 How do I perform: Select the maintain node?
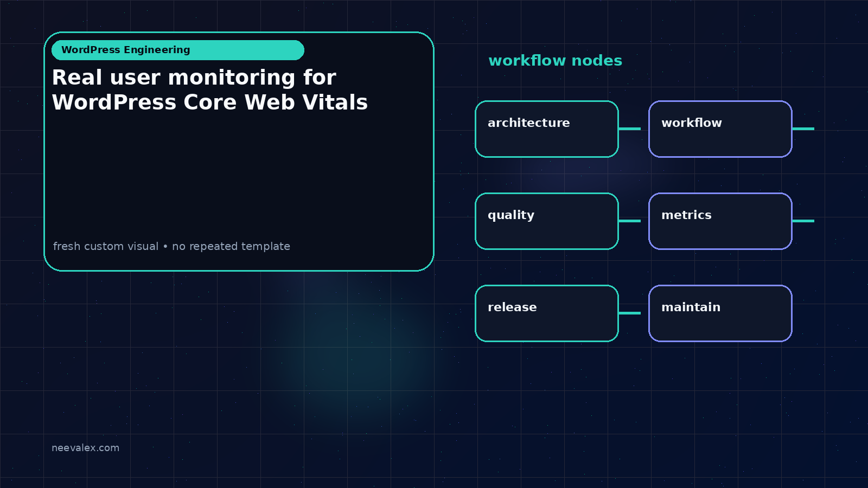720,313
